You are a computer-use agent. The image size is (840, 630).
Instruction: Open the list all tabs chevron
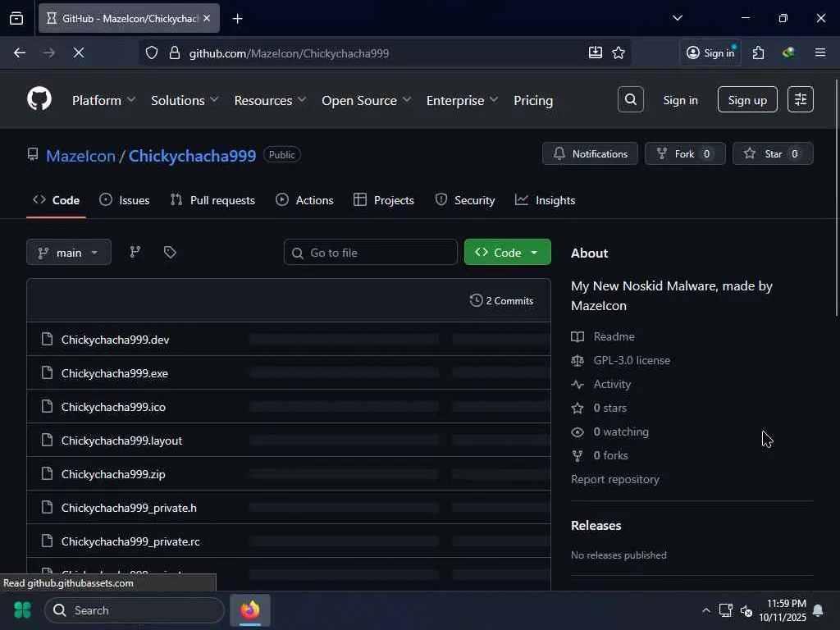(677, 18)
